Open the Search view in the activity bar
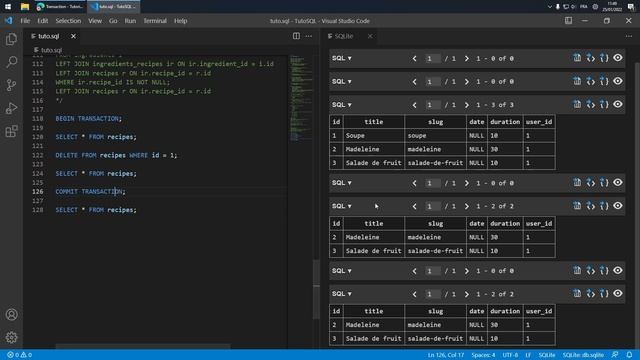The width and height of the screenshot is (640, 360). click(x=11, y=62)
